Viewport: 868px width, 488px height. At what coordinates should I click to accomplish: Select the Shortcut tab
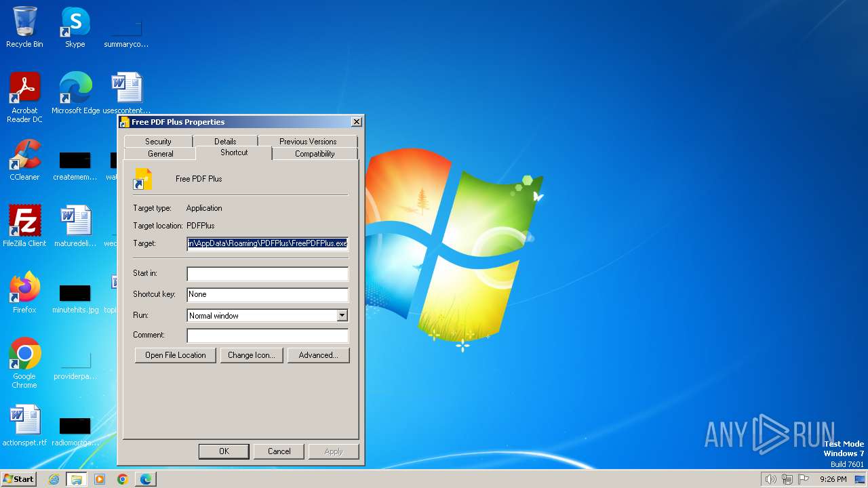click(x=234, y=152)
